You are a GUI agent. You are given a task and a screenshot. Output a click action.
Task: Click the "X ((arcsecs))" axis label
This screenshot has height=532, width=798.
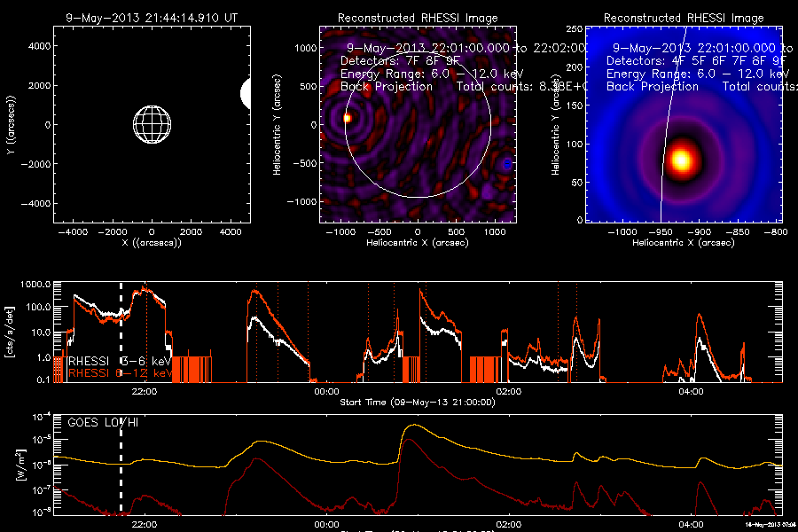point(152,243)
